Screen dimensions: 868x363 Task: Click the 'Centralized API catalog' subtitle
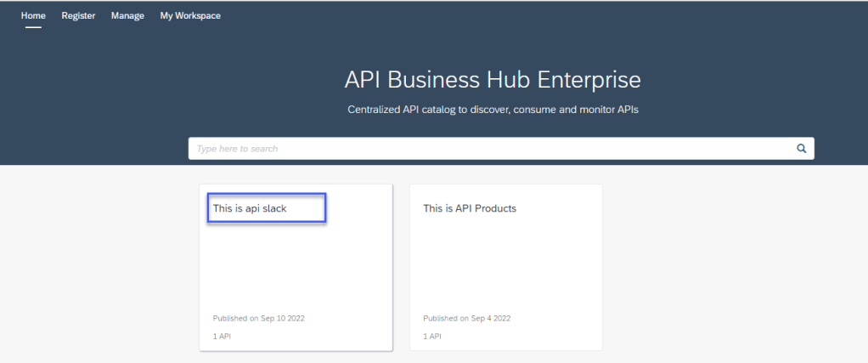[493, 110]
